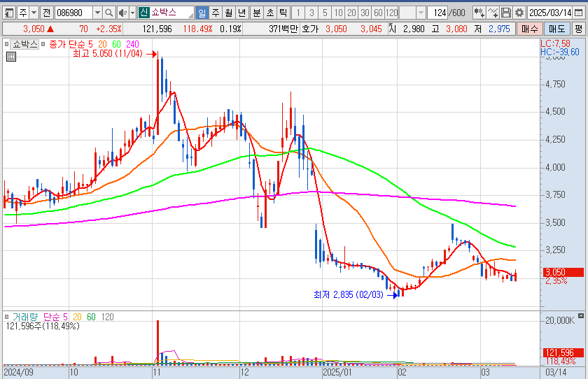Expand dropdown arrow next to speaker
This screenshot has width=588, height=379.
click(x=132, y=13)
